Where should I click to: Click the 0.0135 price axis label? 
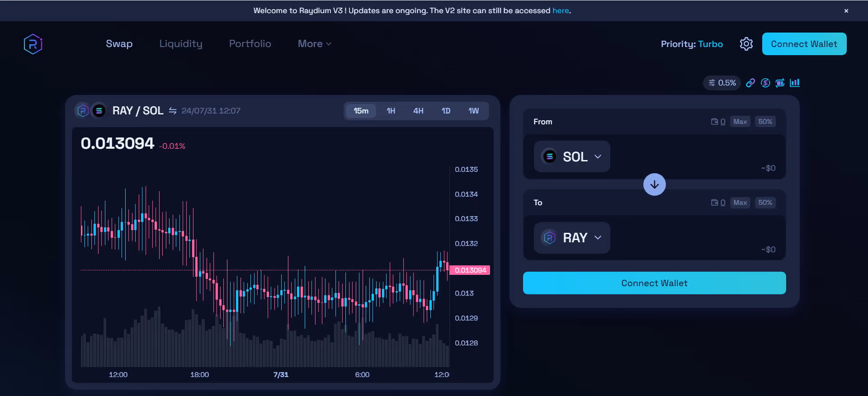pos(466,170)
